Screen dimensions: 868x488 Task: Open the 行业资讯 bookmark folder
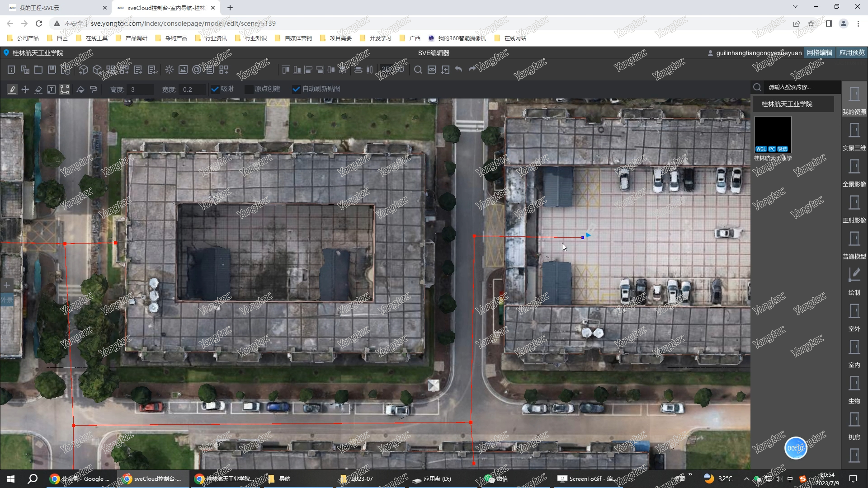(x=211, y=38)
